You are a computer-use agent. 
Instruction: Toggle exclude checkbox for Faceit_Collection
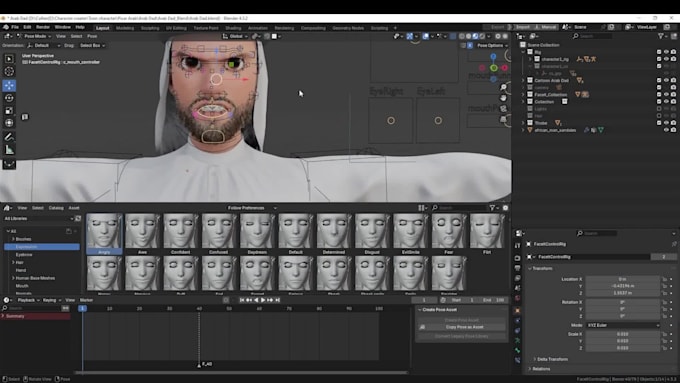pos(659,95)
